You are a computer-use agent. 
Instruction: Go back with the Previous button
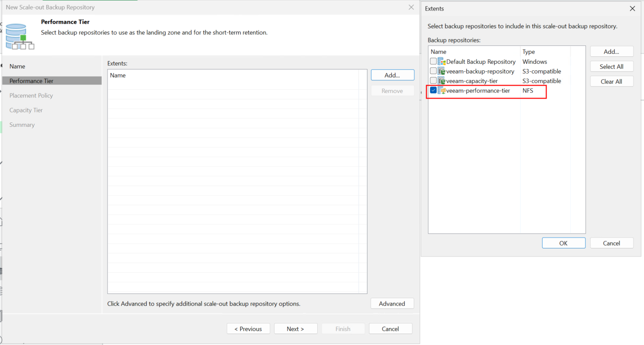coord(248,329)
